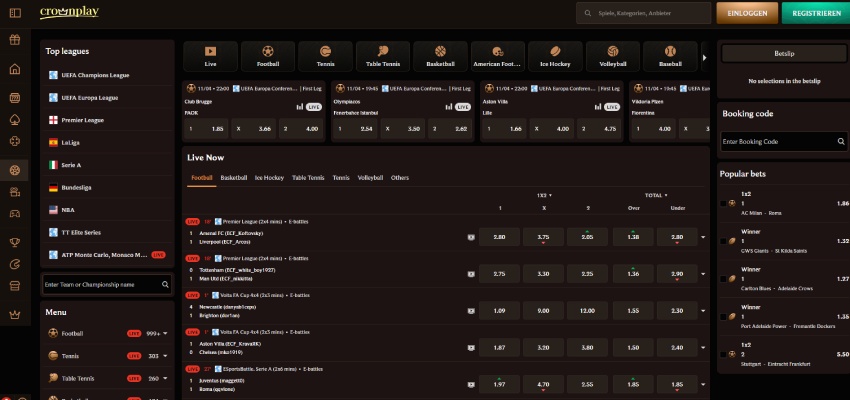Select odds 1.85 for Club Brugge win
The width and height of the screenshot is (850, 400).
point(207,129)
